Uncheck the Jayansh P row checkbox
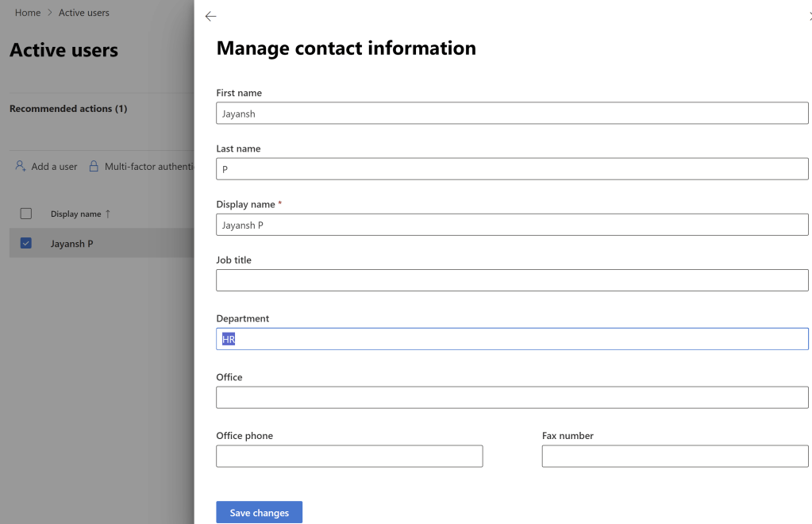This screenshot has height=524, width=812. pyautogui.click(x=26, y=244)
